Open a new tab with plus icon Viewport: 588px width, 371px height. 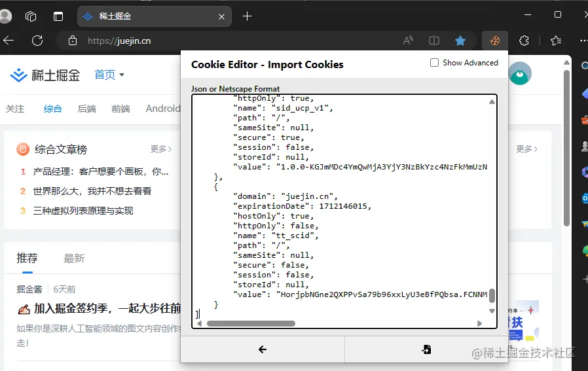(247, 16)
